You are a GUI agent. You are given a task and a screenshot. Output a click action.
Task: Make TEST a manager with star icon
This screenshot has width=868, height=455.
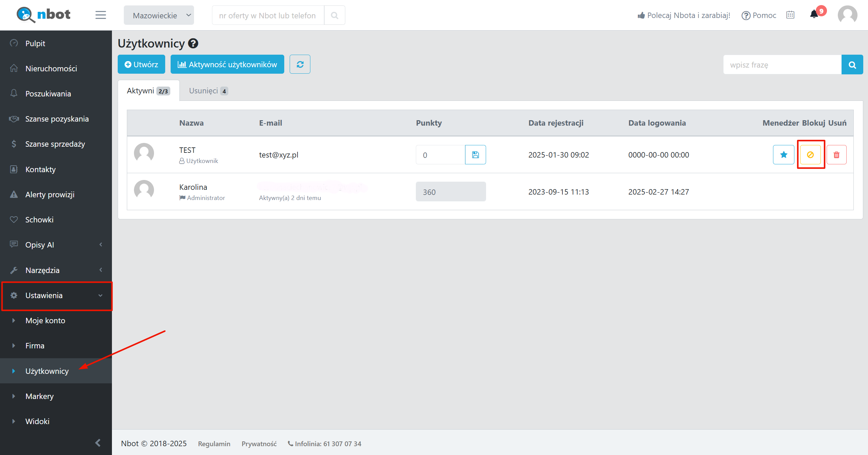click(784, 155)
